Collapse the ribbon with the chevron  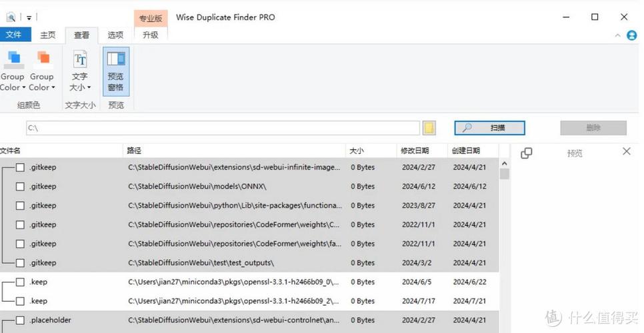pos(618,36)
